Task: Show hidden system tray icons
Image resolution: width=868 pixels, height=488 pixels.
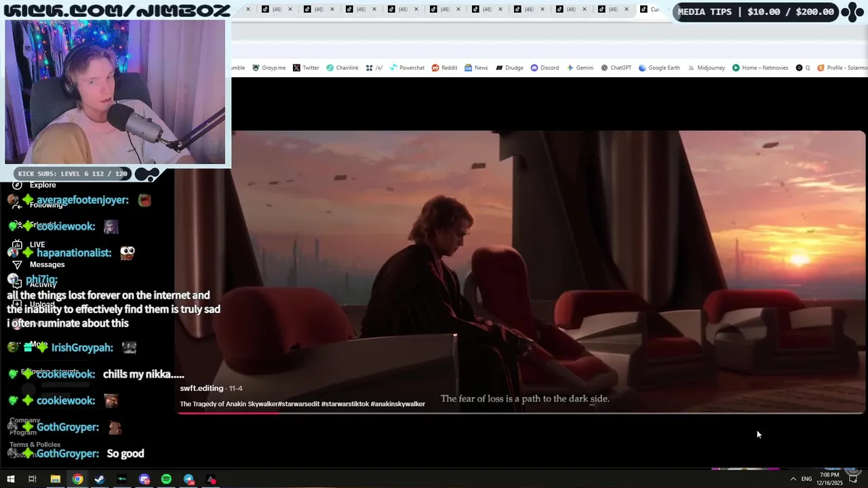Action: pyautogui.click(x=793, y=479)
